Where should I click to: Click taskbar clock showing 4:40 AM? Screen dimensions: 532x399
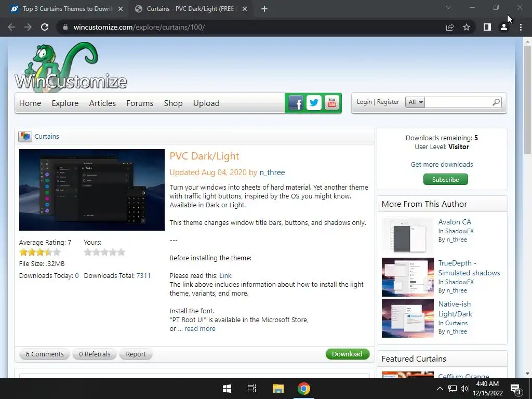click(487, 384)
